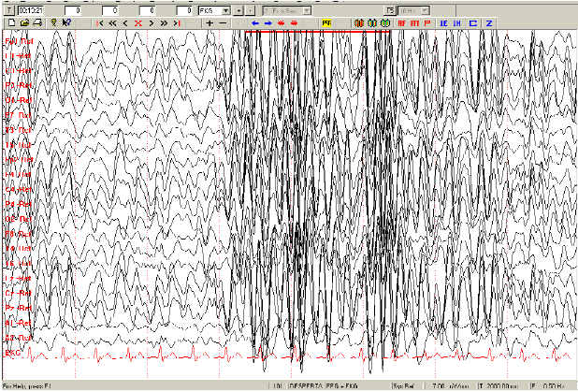Screen dimensions: 578x392
Task: Click the blue Z toolbar button
Action: [x=489, y=23]
